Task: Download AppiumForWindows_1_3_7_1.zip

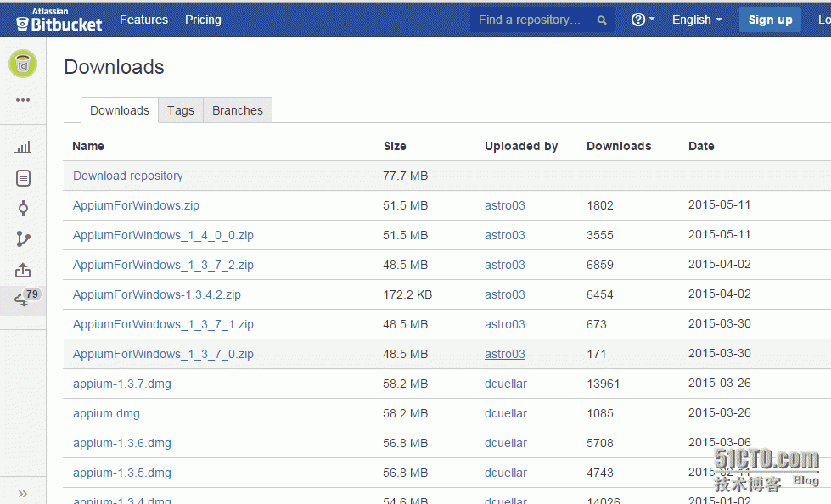Action: click(163, 324)
